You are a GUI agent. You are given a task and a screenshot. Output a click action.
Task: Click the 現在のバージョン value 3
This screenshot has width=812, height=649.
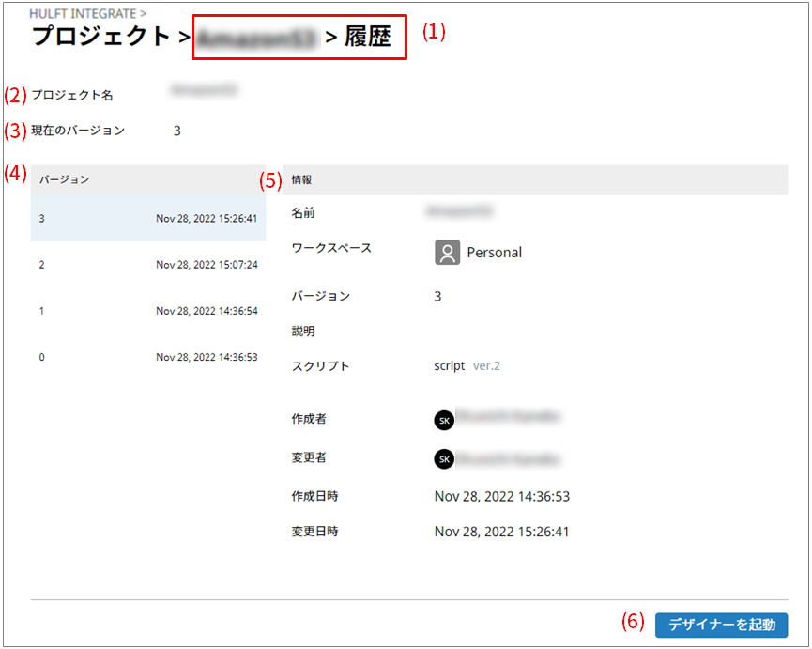(177, 131)
